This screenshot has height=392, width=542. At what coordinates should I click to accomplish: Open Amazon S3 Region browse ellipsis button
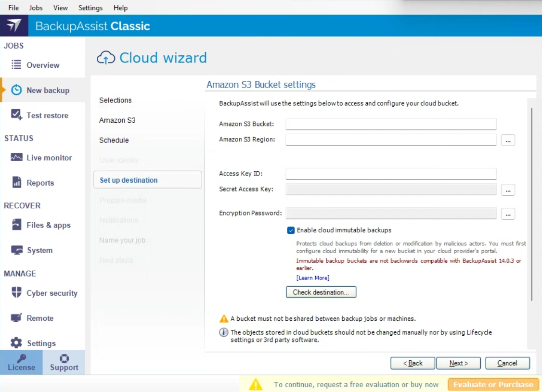508,140
